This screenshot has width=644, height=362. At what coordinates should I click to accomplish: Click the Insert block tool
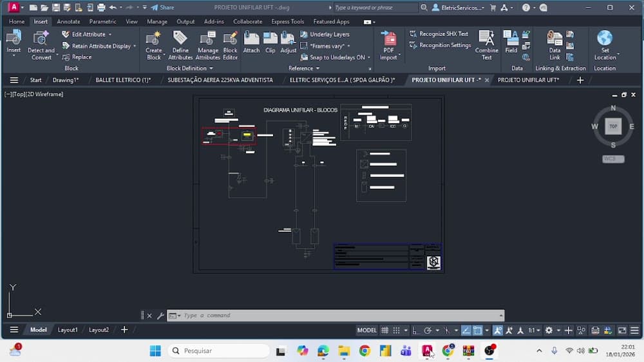14,42
